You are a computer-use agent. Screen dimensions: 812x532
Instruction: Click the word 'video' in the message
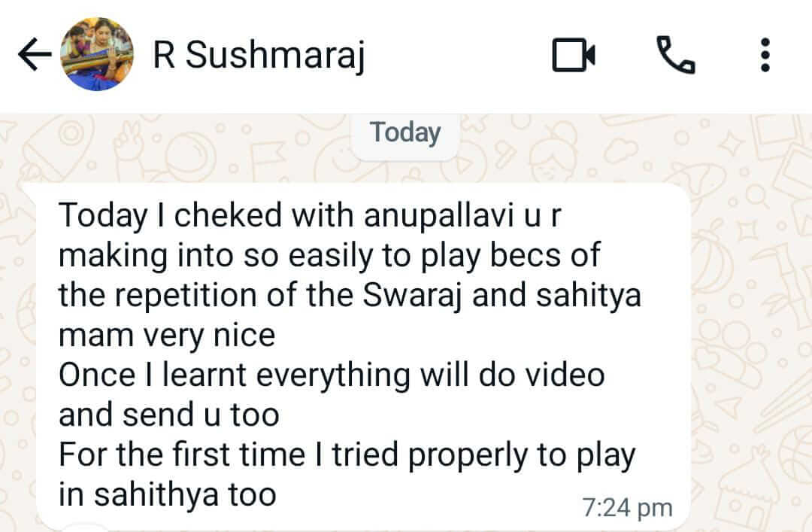pyautogui.click(x=565, y=375)
